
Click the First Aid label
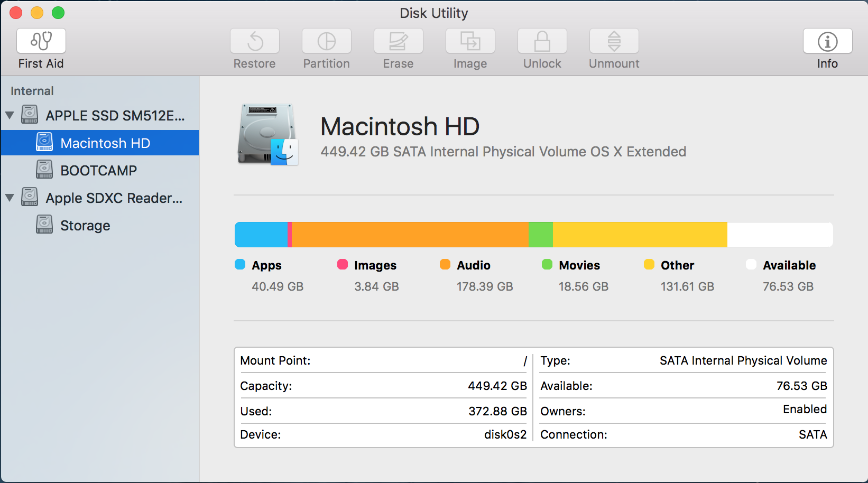[41, 63]
